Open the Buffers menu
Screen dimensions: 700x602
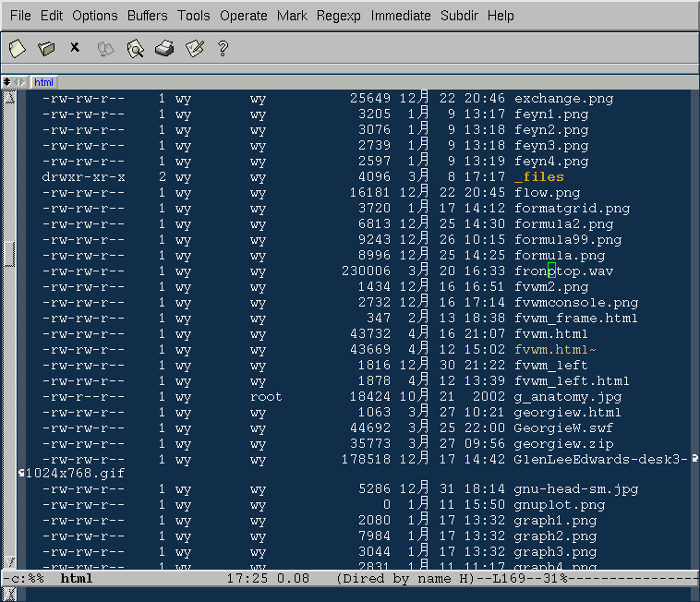[x=148, y=16]
